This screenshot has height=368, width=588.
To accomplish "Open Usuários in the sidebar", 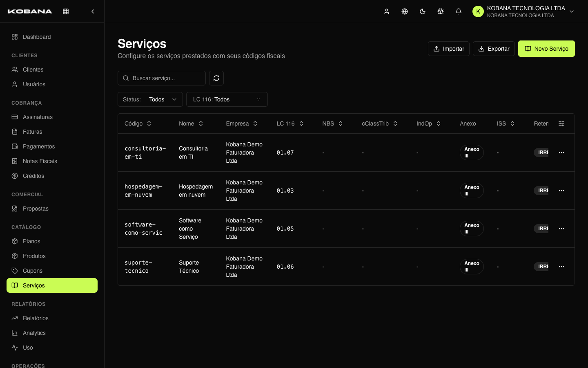I will point(52,84).
